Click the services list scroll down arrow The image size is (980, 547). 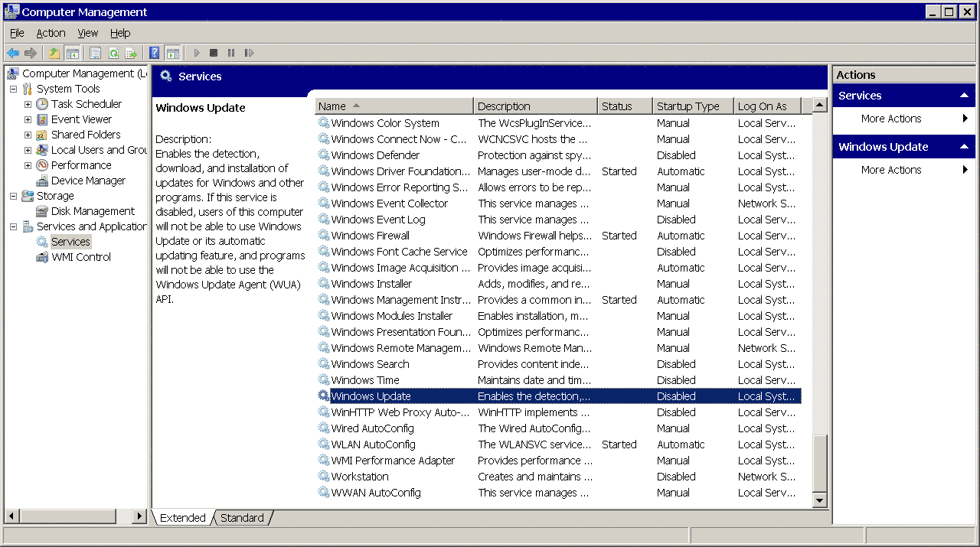pyautogui.click(x=820, y=500)
